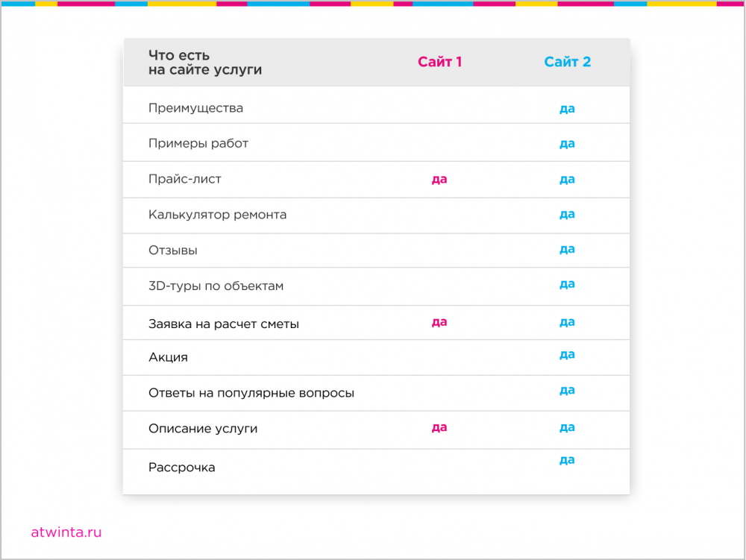Viewport: 746px width, 560px height.
Task: Click Ответы на популярные вопросы label
Action: click(251, 393)
